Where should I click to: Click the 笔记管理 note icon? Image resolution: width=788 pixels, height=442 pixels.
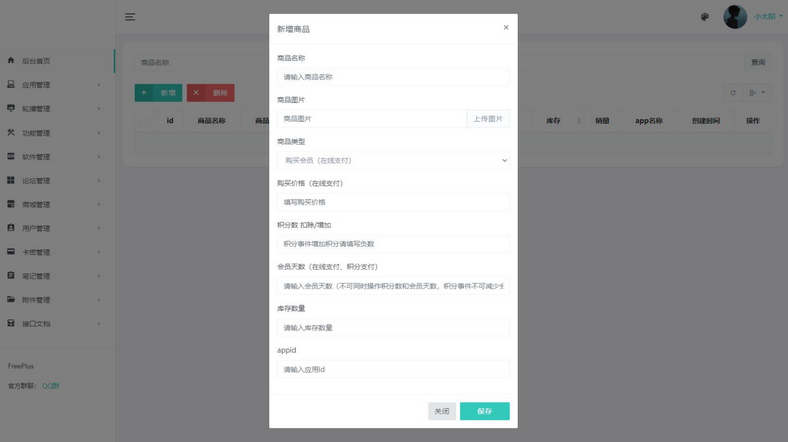(x=11, y=275)
